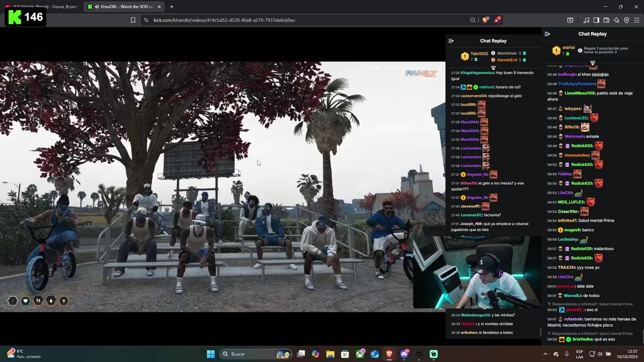644x362 pixels.
Task: Open Brave VPN shield icon
Action: point(626,20)
